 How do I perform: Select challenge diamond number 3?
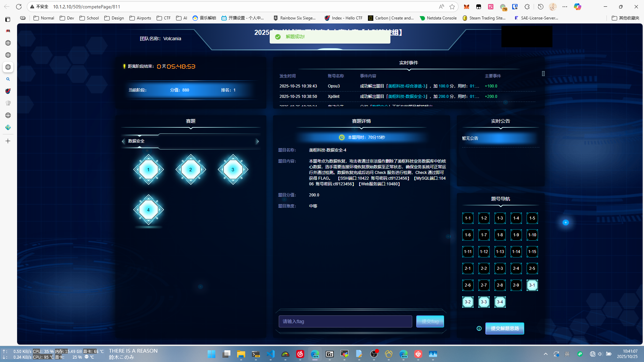(x=233, y=170)
